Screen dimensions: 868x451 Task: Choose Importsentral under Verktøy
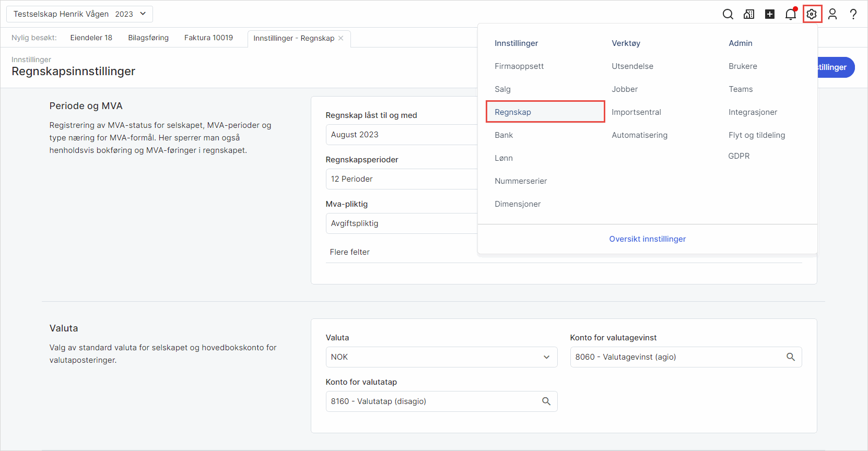pyautogui.click(x=636, y=112)
